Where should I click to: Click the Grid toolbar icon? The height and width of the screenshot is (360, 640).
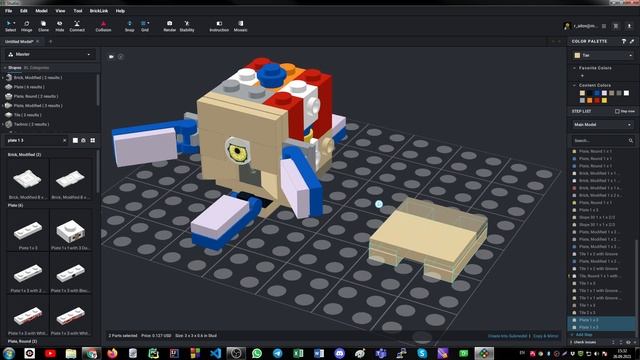(144, 26)
